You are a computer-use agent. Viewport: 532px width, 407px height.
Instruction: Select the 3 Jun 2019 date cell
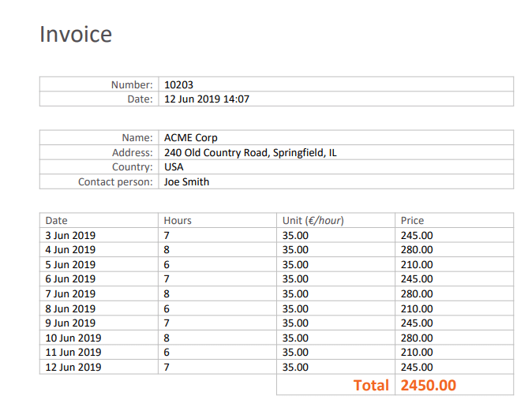(70, 235)
